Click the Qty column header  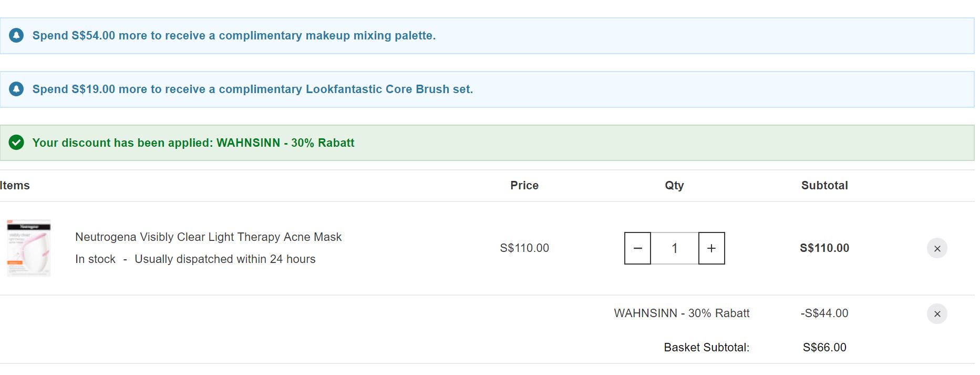pos(674,186)
